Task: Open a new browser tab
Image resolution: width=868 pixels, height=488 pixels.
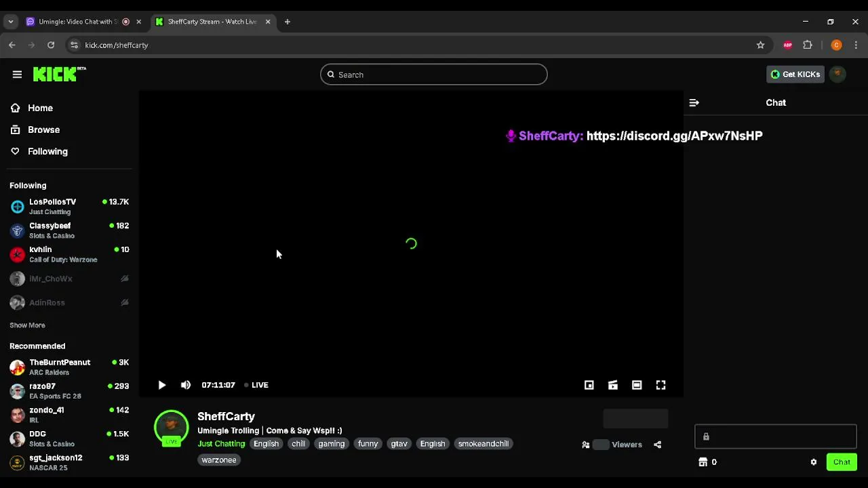Action: coord(288,22)
